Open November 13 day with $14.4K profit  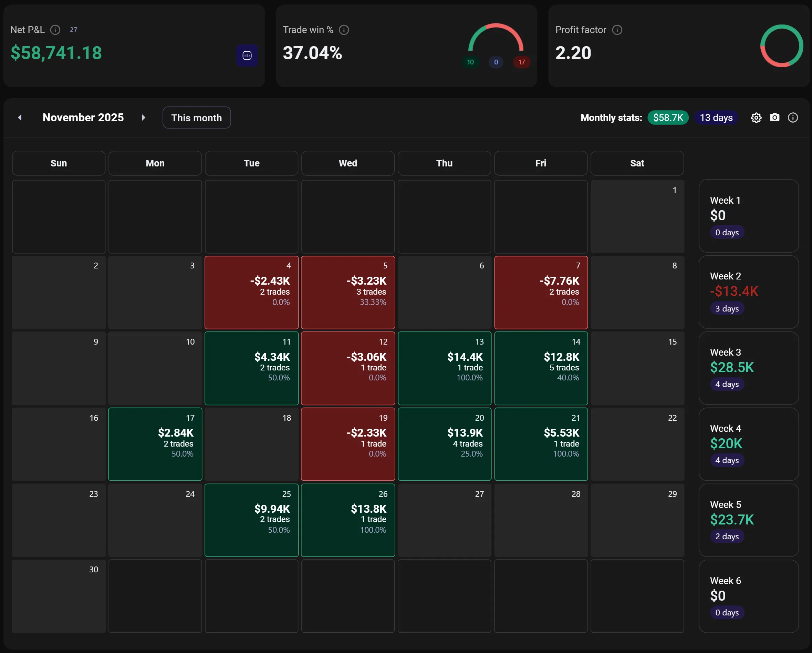tap(445, 368)
